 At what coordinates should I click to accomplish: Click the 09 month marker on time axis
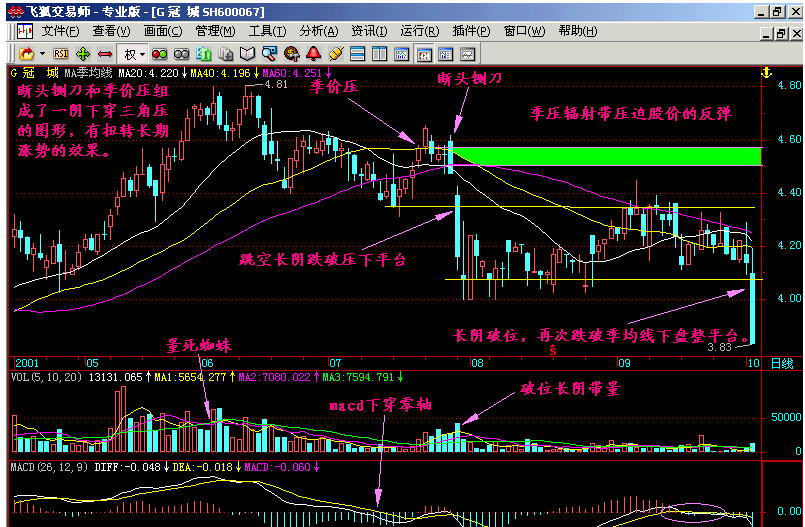[624, 363]
